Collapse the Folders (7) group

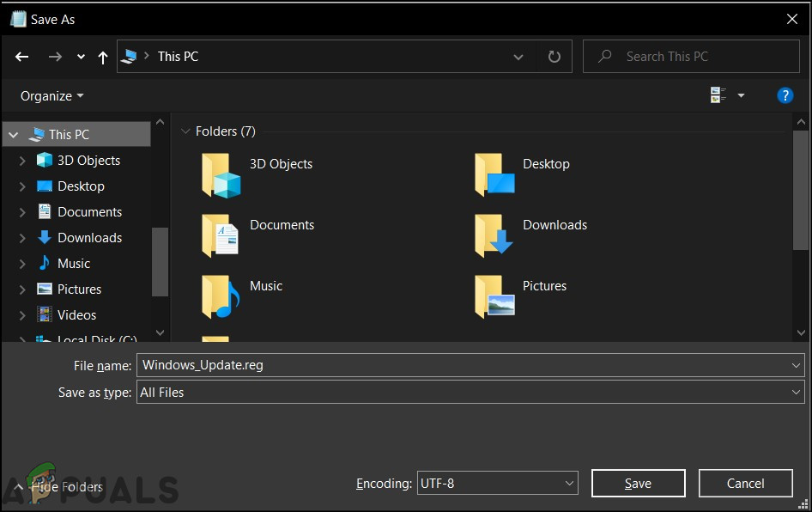coord(185,131)
